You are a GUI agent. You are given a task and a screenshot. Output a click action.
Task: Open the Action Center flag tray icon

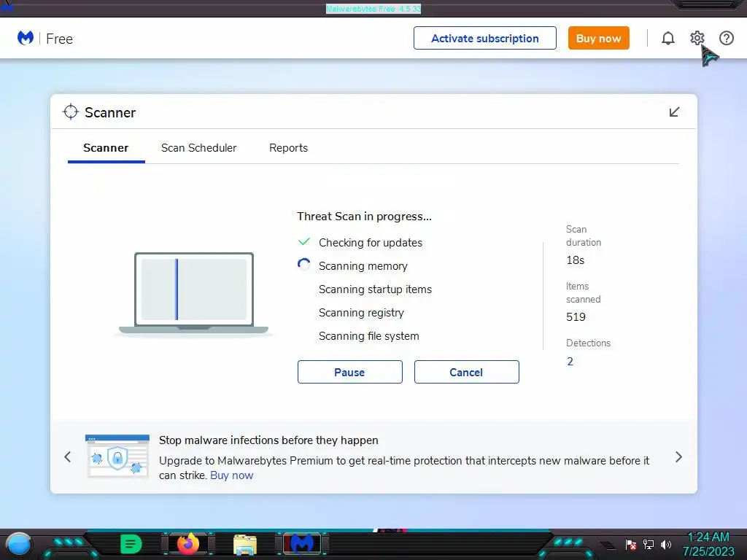click(631, 544)
